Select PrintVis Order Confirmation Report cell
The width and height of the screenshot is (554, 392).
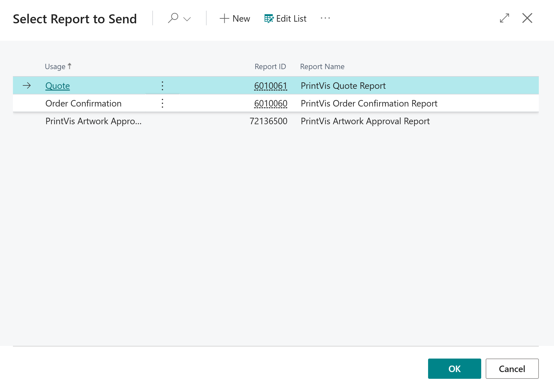[369, 103]
